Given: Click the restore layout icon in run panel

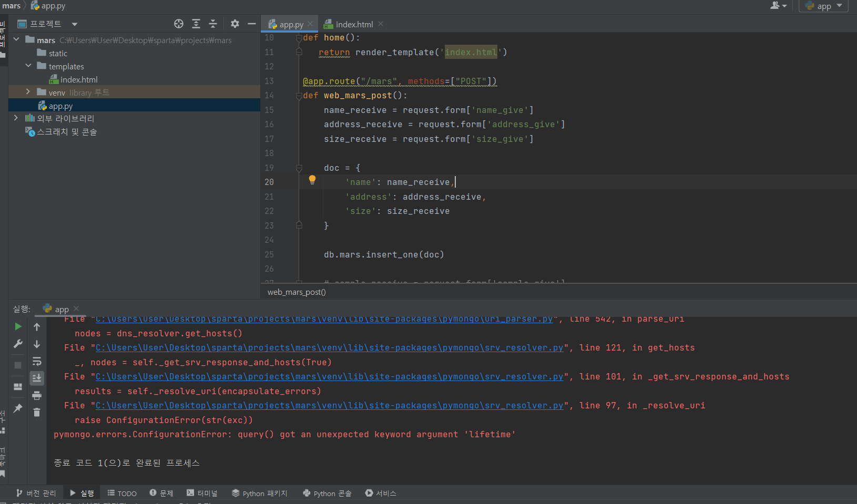Looking at the screenshot, I should tap(18, 387).
